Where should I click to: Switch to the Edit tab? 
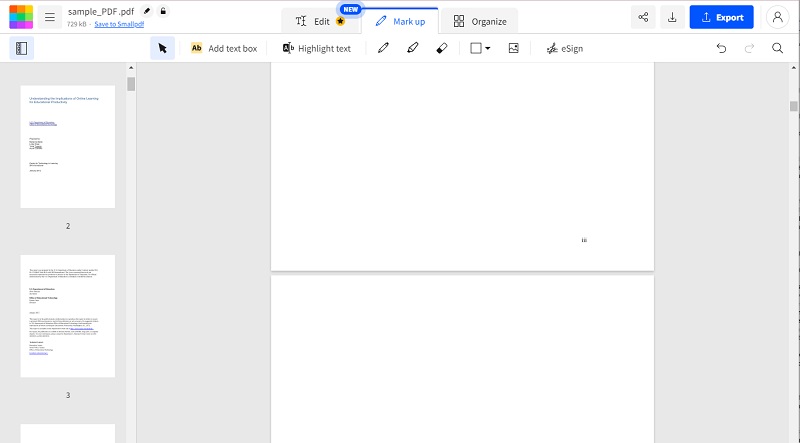point(320,21)
